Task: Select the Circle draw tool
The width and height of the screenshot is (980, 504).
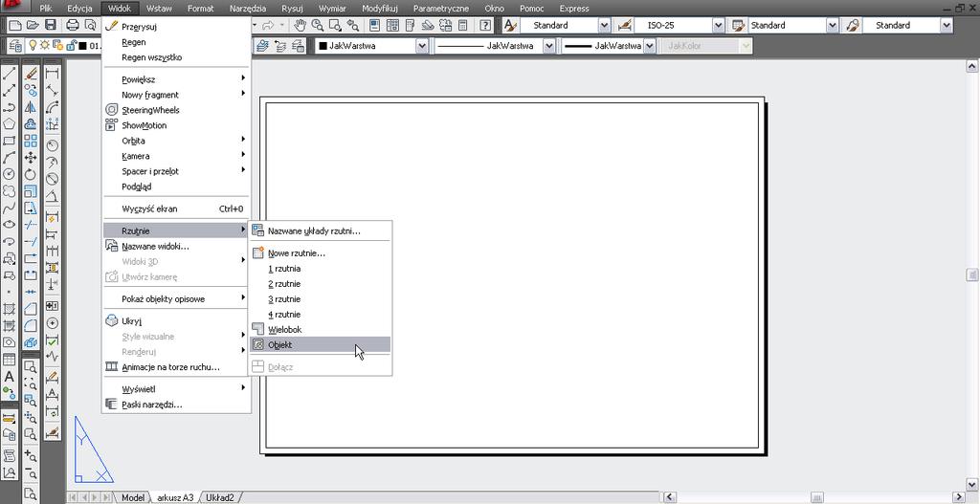Action: (x=10, y=174)
